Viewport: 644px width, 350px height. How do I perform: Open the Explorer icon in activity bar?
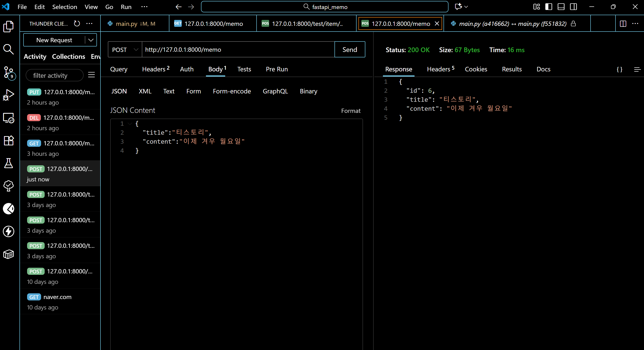9,27
